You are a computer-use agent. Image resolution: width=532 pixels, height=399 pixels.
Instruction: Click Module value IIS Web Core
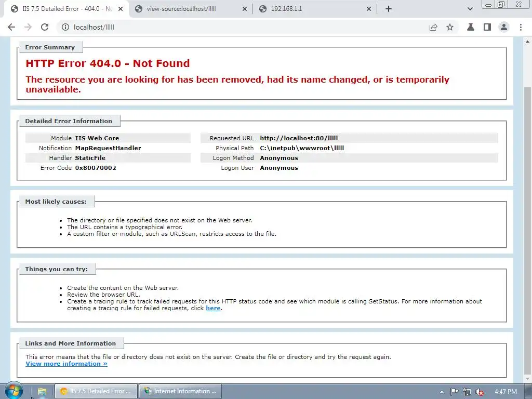click(x=97, y=138)
